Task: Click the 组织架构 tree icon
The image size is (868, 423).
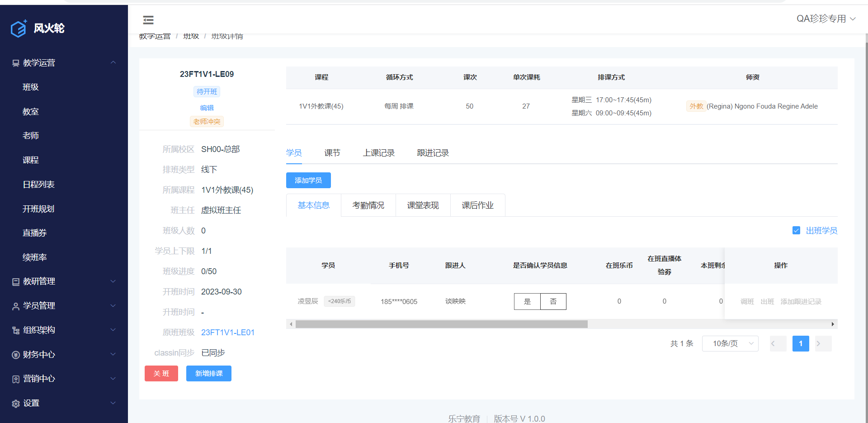Action: 16,330
